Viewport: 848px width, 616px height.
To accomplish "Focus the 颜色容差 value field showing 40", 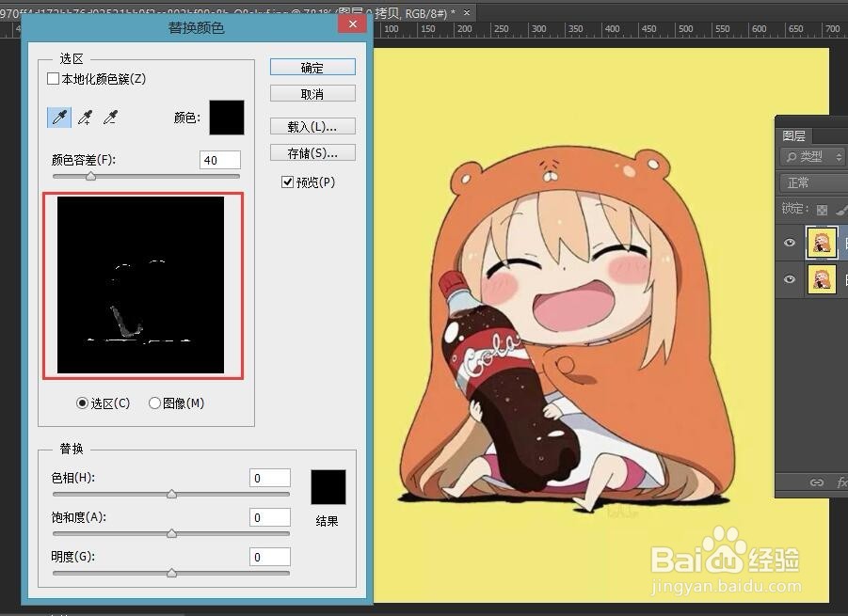I will pos(220,160).
